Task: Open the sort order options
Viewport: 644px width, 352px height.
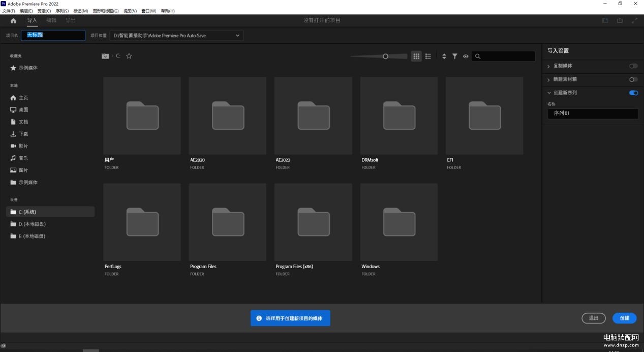Action: point(444,56)
